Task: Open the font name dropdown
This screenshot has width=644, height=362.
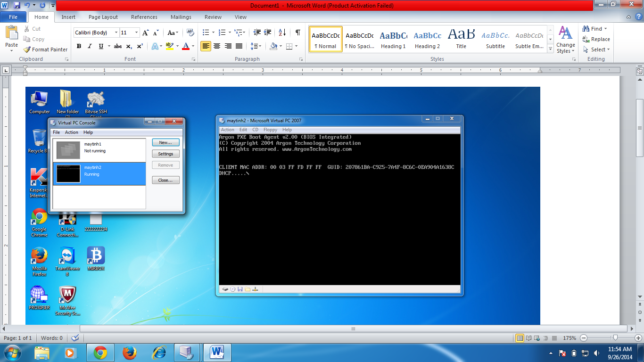Action: click(x=116, y=33)
